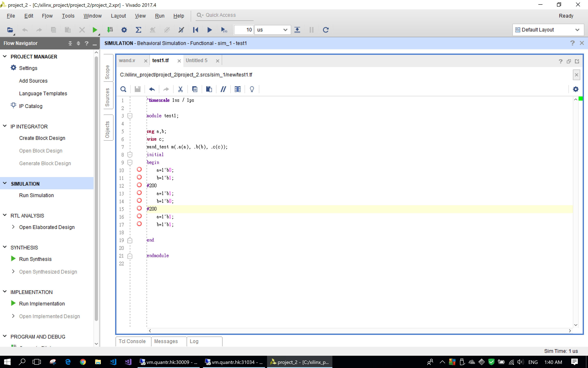This screenshot has width=588, height=368.
Task: Open the Default Layout dropdown
Action: pos(548,30)
